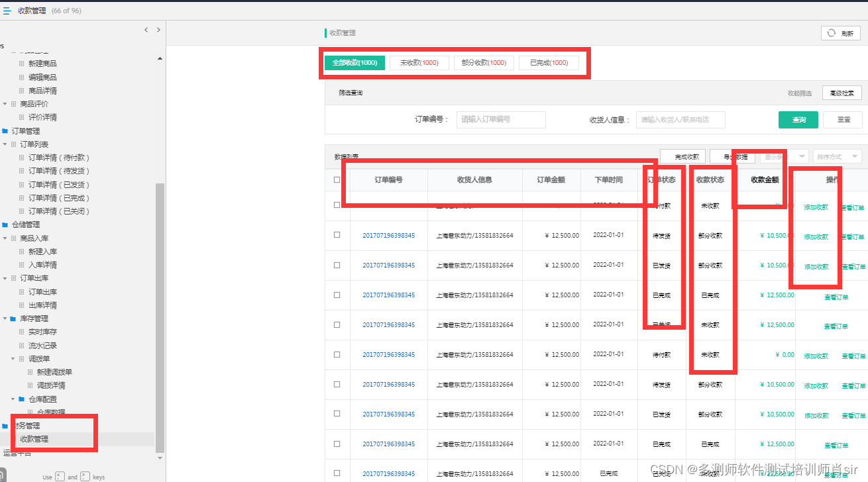
Task: Open the 排序方式 dropdown
Action: (838, 157)
